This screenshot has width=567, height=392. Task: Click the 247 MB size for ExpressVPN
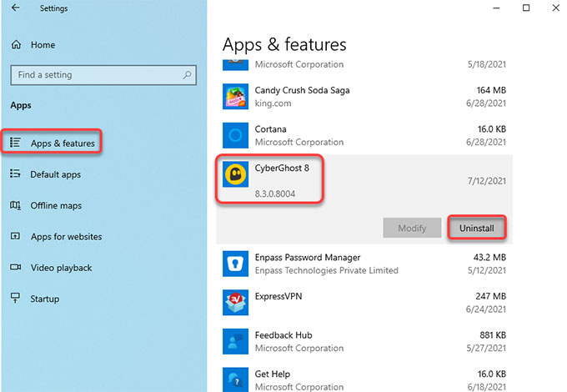pyautogui.click(x=490, y=296)
